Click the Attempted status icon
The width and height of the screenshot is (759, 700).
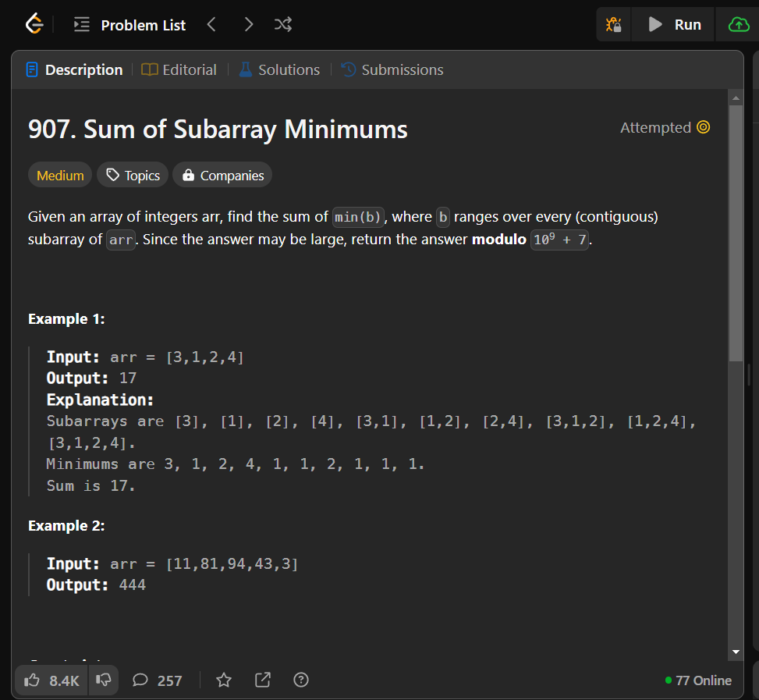tap(703, 127)
